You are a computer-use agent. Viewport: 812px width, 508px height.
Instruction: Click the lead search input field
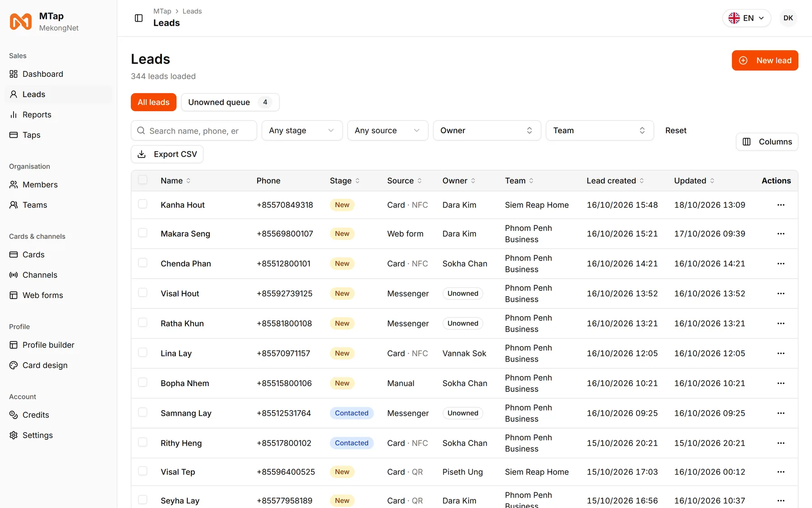(x=194, y=130)
